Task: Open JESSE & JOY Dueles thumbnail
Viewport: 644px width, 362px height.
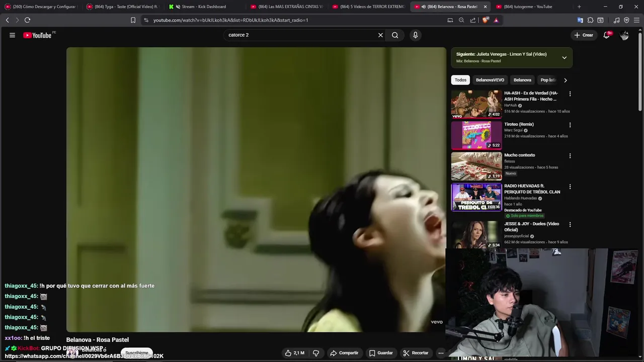Action: (x=476, y=234)
